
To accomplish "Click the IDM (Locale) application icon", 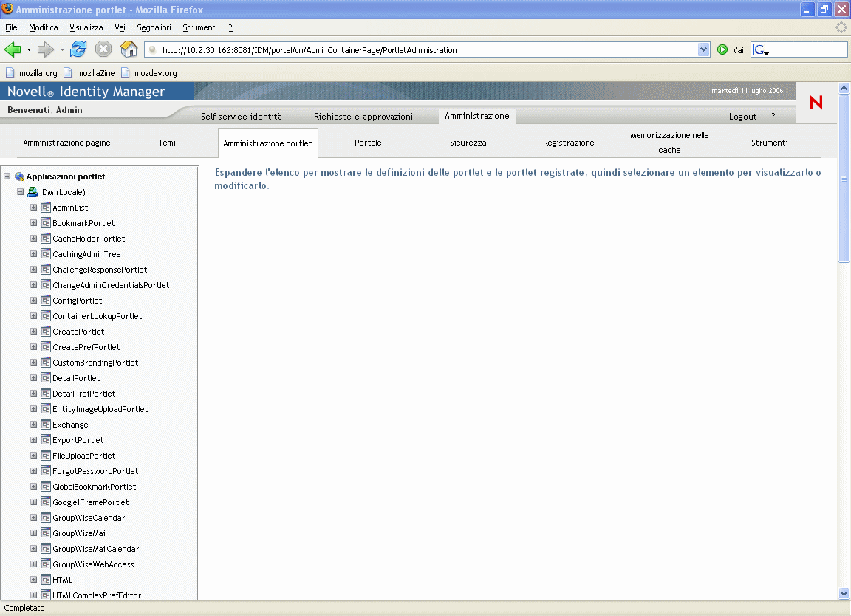I will (x=33, y=192).
